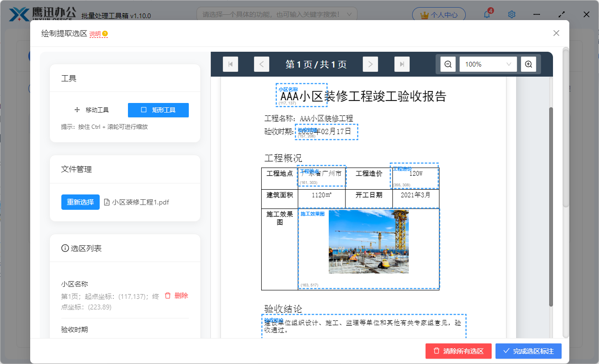Zoom out with the magnifier minus icon
The height and width of the screenshot is (364, 599).
[447, 64]
